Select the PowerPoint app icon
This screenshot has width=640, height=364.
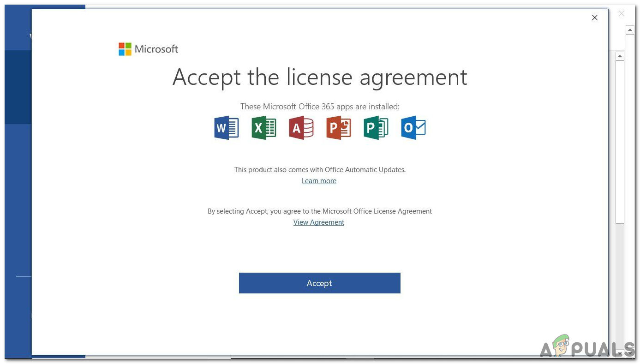[338, 128]
